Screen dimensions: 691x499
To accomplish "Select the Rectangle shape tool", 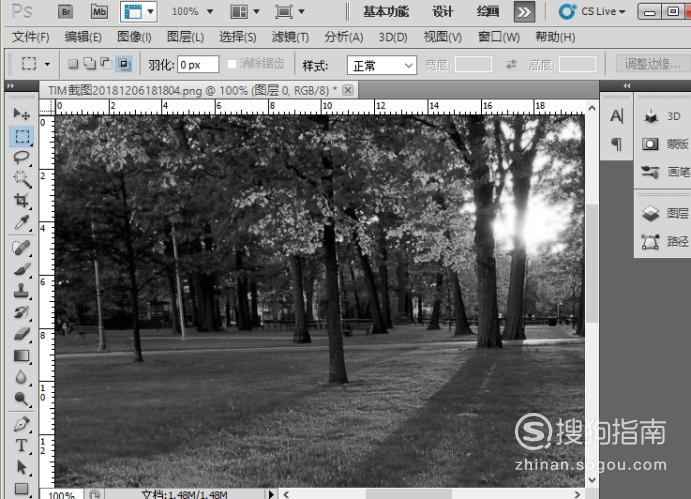I will [x=21, y=488].
